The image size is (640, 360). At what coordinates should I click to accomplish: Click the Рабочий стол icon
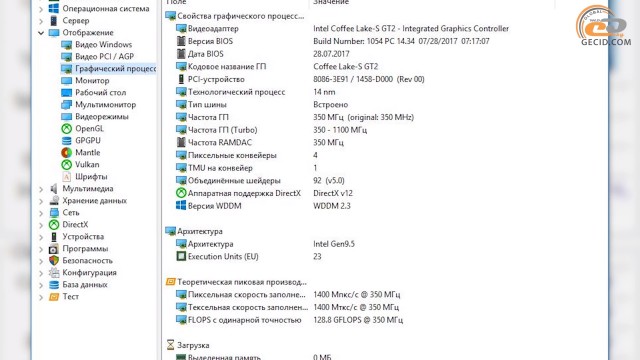point(67,93)
